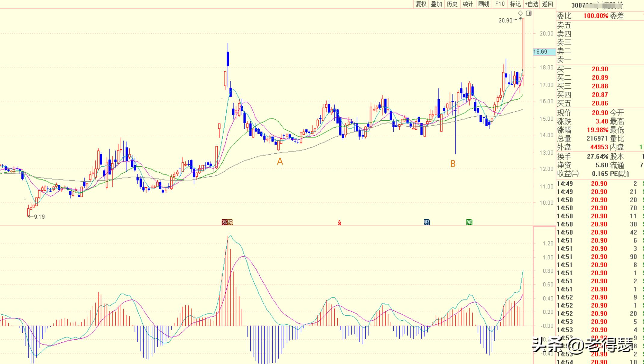Click the red S event marker
644x364 pixels.
click(x=339, y=223)
